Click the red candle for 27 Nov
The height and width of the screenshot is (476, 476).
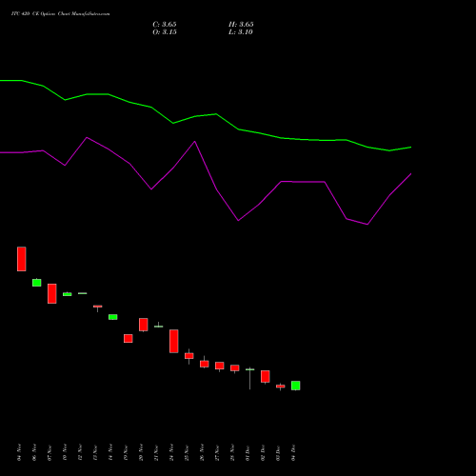point(220,366)
